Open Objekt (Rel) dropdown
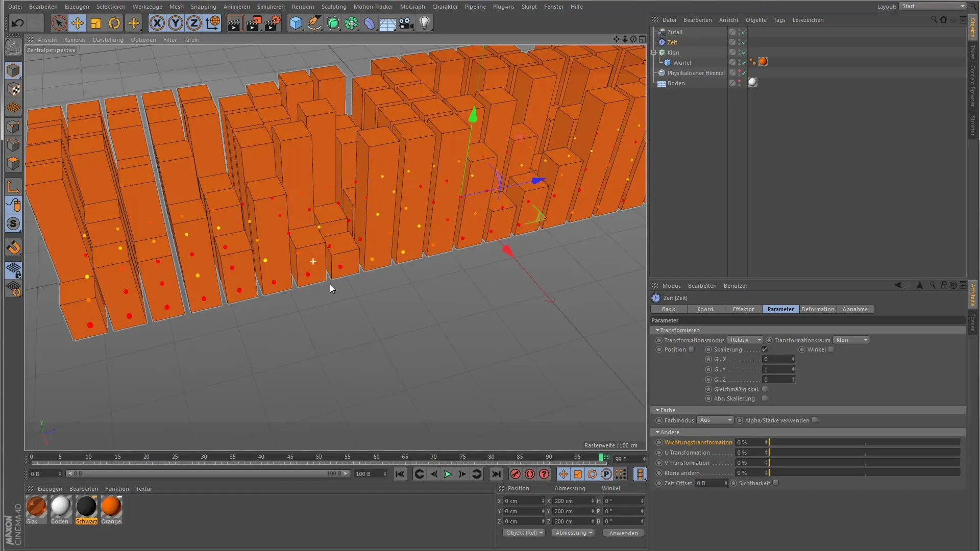This screenshot has height=551, width=980. pos(524,533)
